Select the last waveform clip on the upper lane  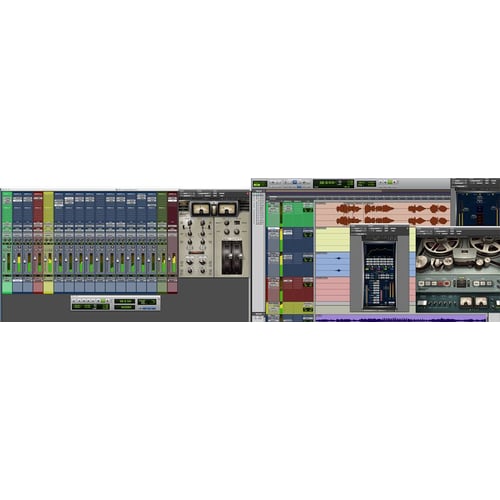pos(438,209)
